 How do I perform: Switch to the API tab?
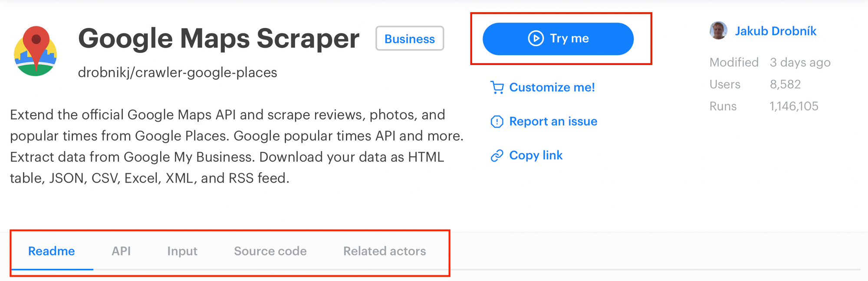tap(121, 251)
